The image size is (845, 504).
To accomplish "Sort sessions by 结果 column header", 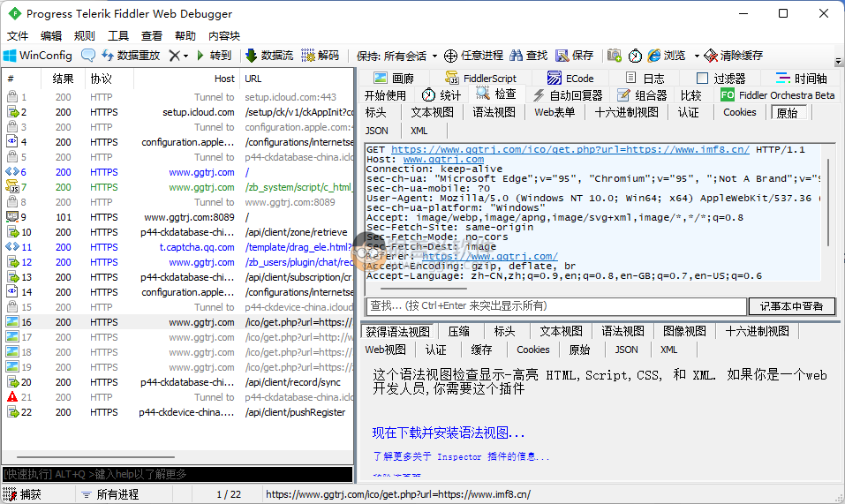I will 63,79.
